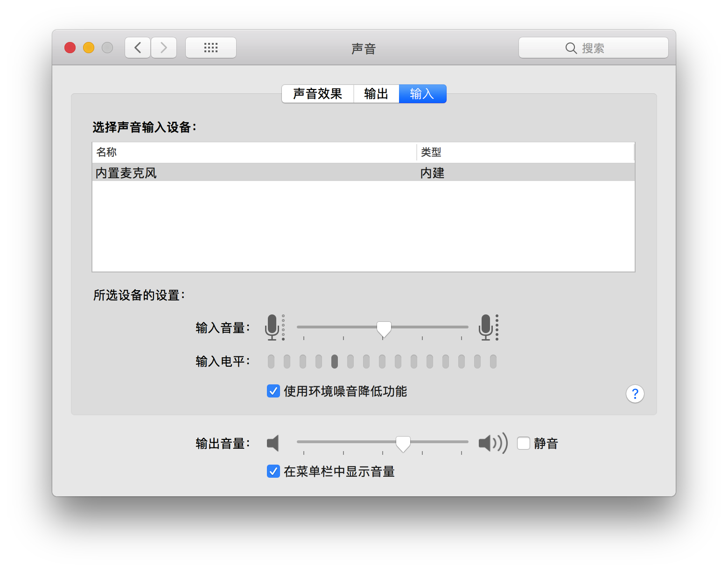Uncheck 在菜单栏中显示音量
The height and width of the screenshot is (571, 728).
tap(273, 471)
